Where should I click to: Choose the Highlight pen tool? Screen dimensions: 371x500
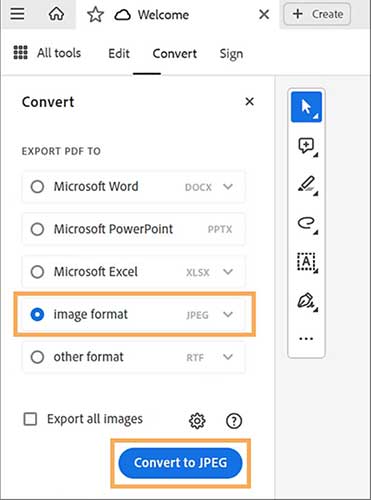[307, 185]
